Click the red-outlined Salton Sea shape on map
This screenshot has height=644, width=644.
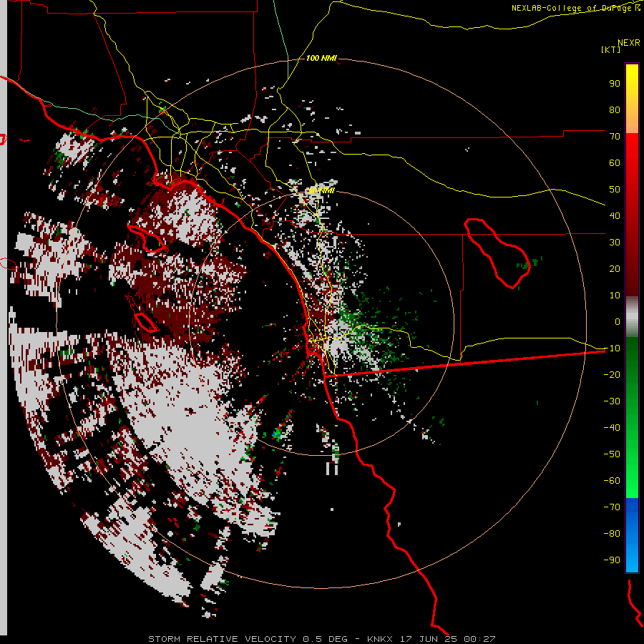click(497, 253)
